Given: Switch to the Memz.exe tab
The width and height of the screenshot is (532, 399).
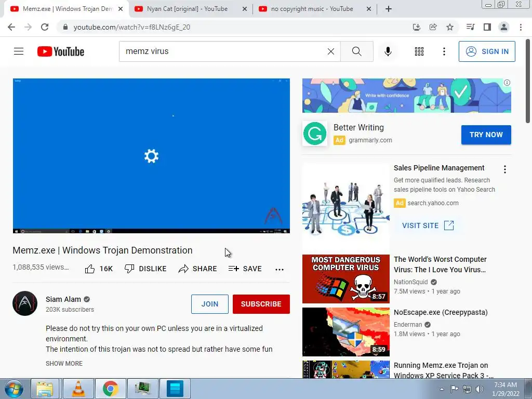Looking at the screenshot, I should [67, 9].
